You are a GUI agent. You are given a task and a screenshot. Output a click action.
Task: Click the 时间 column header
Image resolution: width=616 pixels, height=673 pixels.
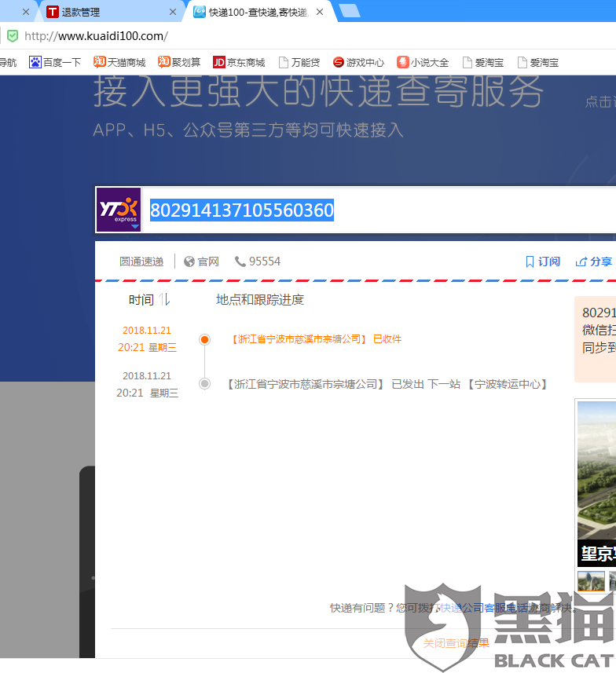[x=141, y=299]
